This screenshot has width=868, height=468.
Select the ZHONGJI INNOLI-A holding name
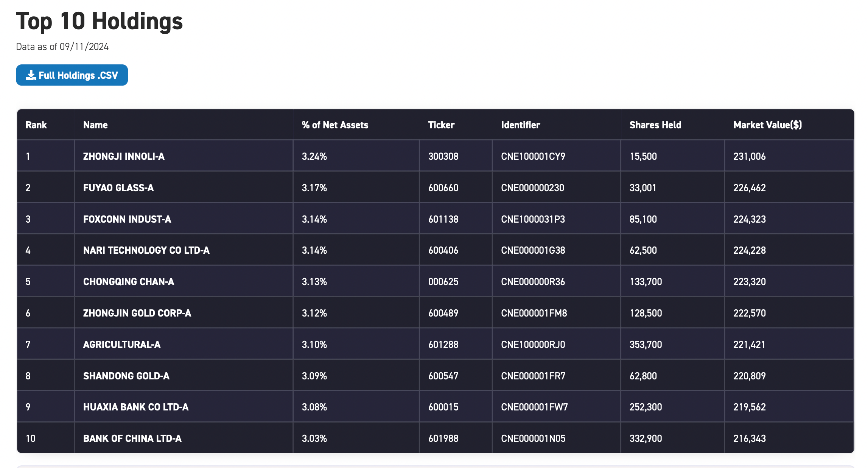point(124,156)
